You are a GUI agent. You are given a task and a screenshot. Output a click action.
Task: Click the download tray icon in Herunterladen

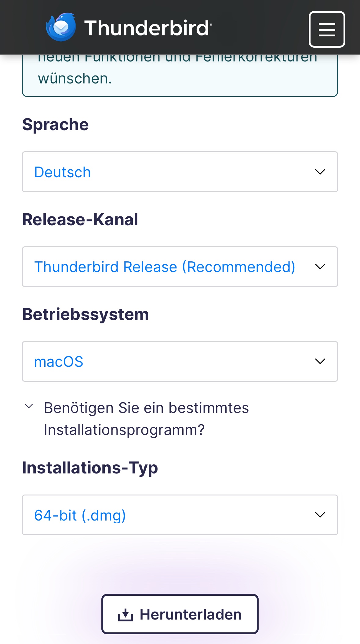125,615
